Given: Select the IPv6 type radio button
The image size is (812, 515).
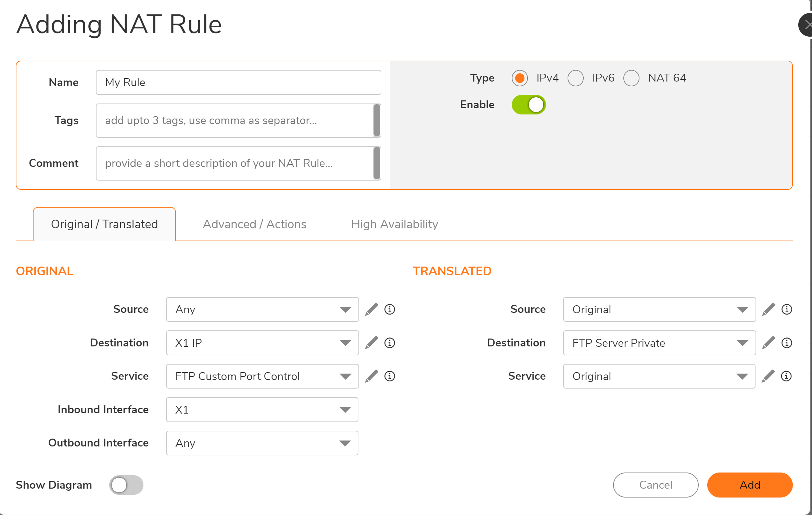Looking at the screenshot, I should [575, 78].
